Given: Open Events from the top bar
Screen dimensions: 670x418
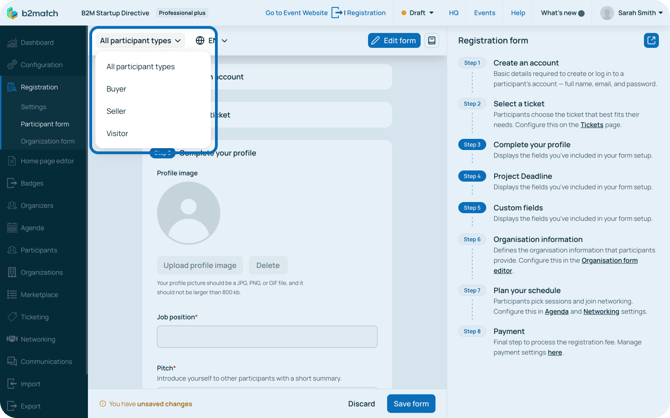Looking at the screenshot, I should (485, 13).
